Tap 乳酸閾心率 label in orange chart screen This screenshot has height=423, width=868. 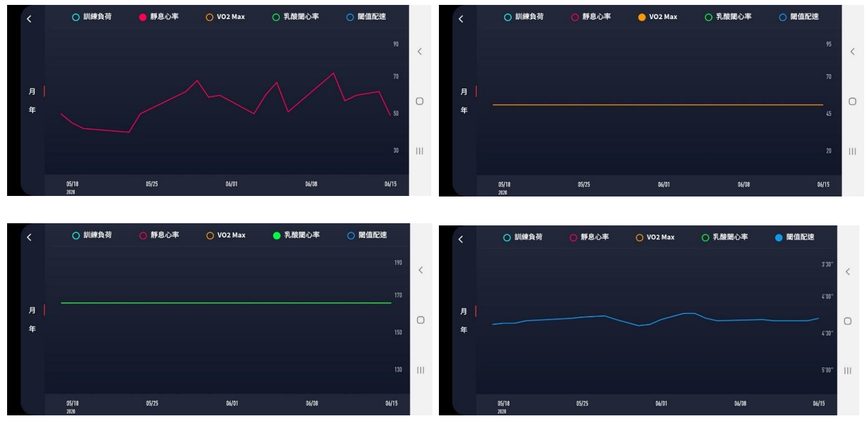733,17
